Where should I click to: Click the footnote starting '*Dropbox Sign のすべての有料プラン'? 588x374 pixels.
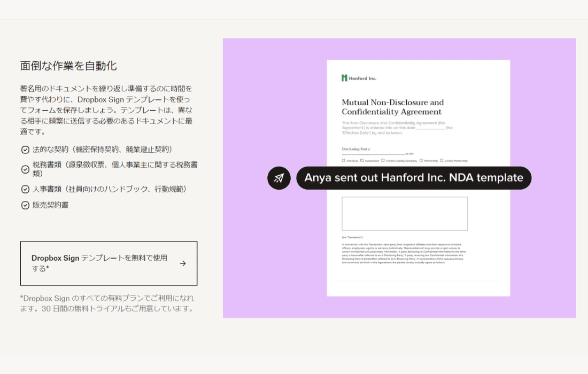107,303
